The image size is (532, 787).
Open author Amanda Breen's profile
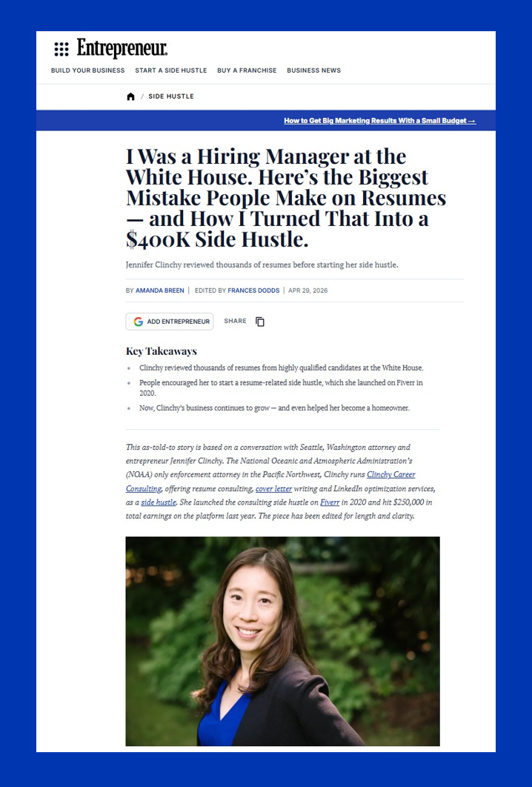click(x=159, y=290)
